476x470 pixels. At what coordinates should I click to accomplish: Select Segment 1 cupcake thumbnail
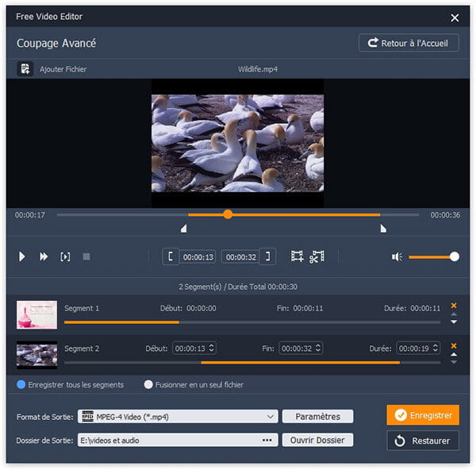(36, 315)
